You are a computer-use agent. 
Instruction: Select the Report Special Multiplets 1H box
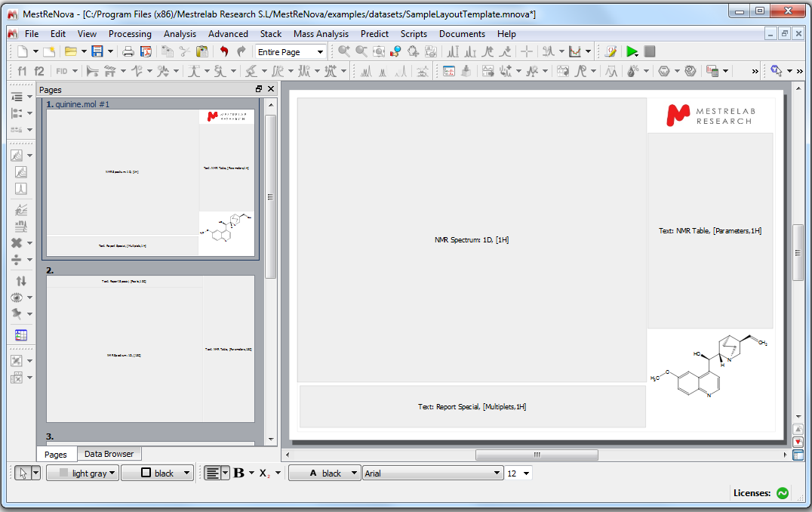pos(472,406)
